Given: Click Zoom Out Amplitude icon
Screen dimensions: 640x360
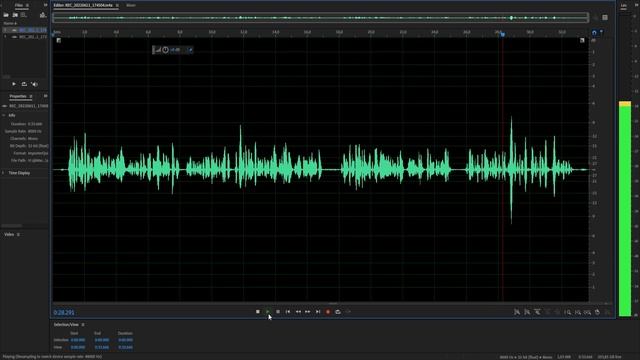Looking at the screenshot, I should point(527,312).
